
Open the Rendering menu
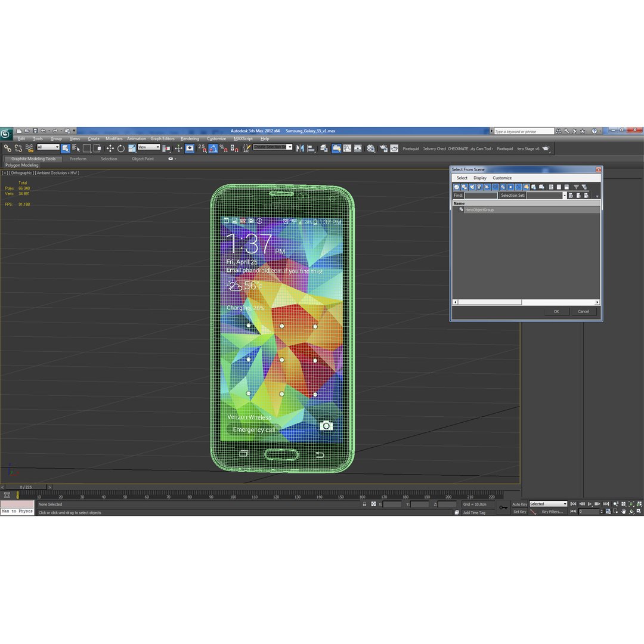(x=190, y=139)
